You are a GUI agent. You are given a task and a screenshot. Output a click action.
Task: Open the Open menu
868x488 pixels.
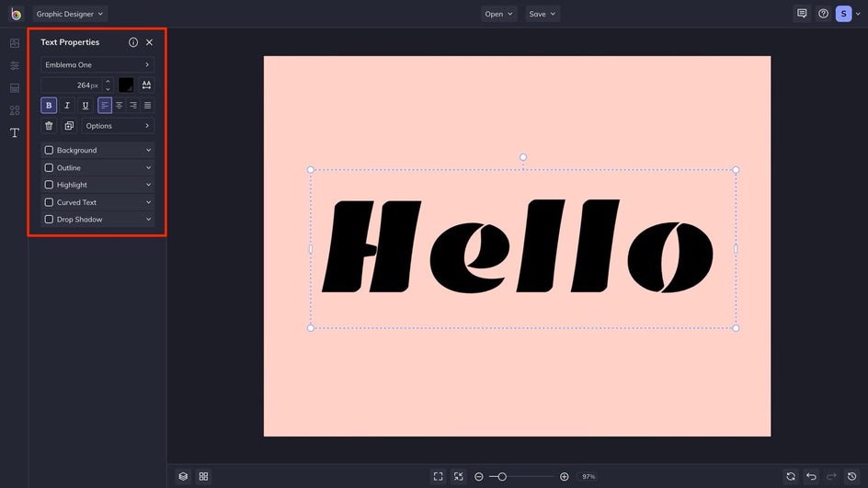pos(498,14)
